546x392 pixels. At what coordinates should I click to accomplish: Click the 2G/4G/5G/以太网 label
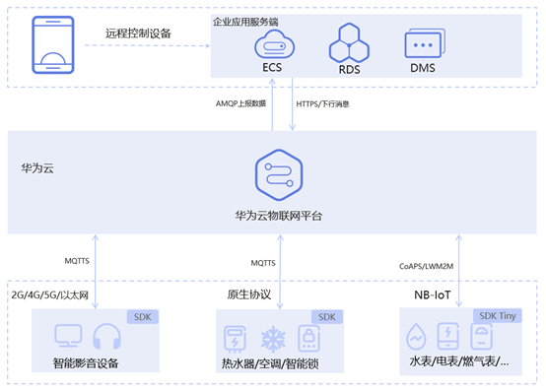point(50,294)
